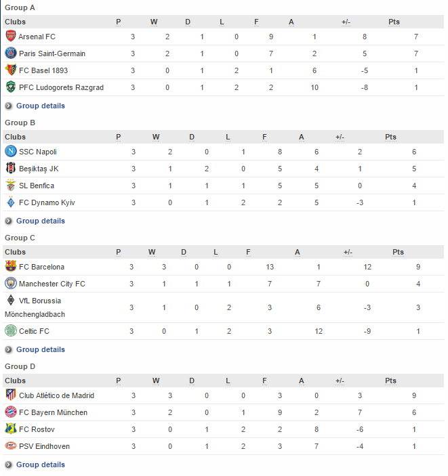
Task: Click the Beşiktaş JK crest
Action: click(11, 168)
